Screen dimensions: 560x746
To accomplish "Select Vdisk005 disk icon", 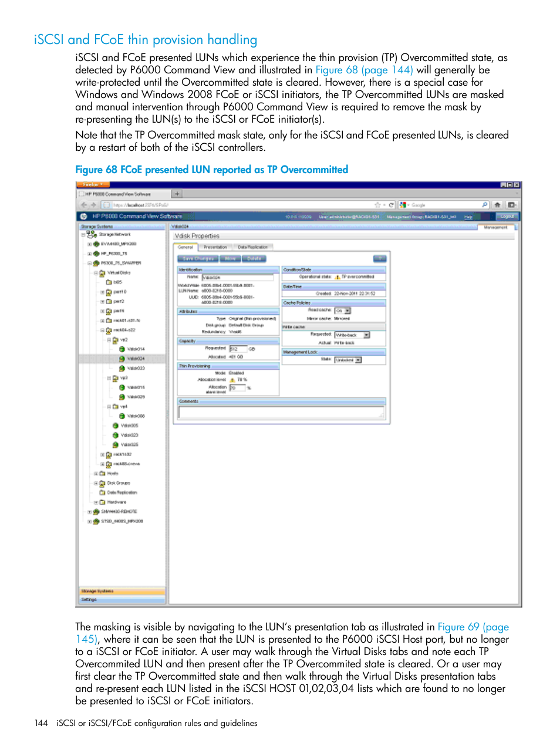I will click(x=116, y=426).
